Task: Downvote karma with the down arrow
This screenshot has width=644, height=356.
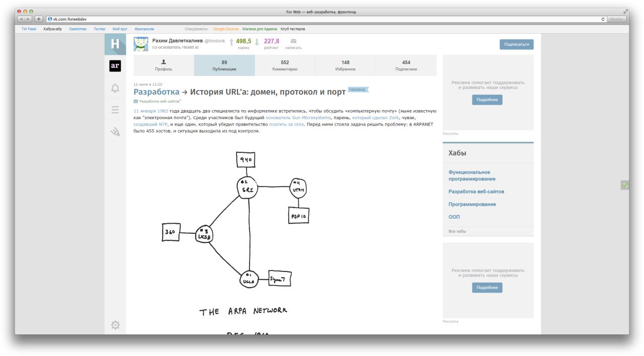Action: [257, 43]
